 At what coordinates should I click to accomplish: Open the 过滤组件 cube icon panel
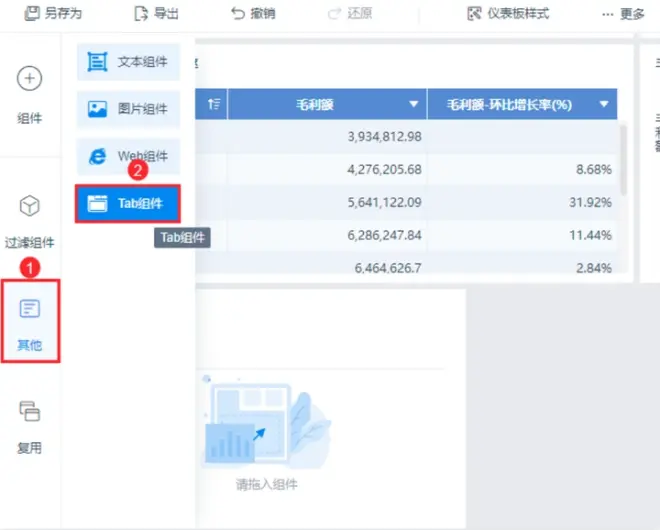[29, 206]
